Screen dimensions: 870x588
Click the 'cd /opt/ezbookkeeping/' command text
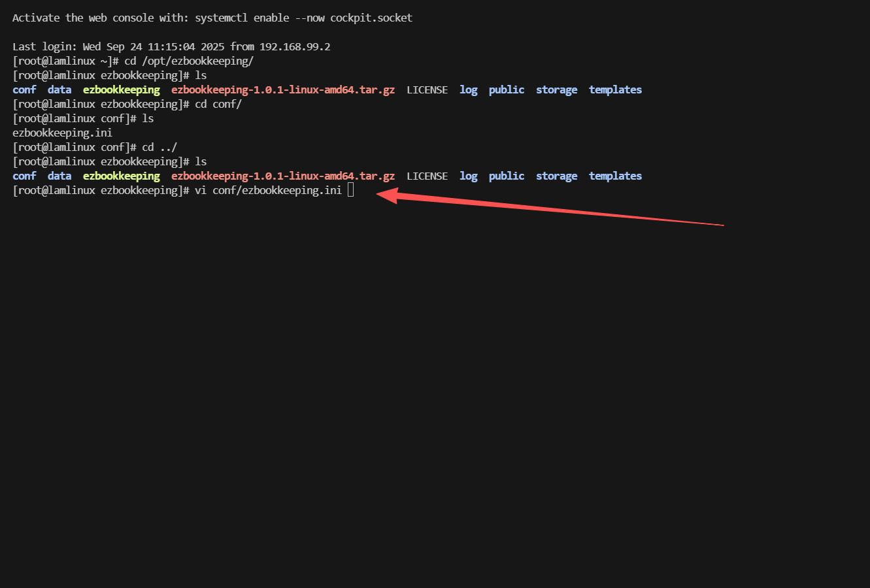189,61
